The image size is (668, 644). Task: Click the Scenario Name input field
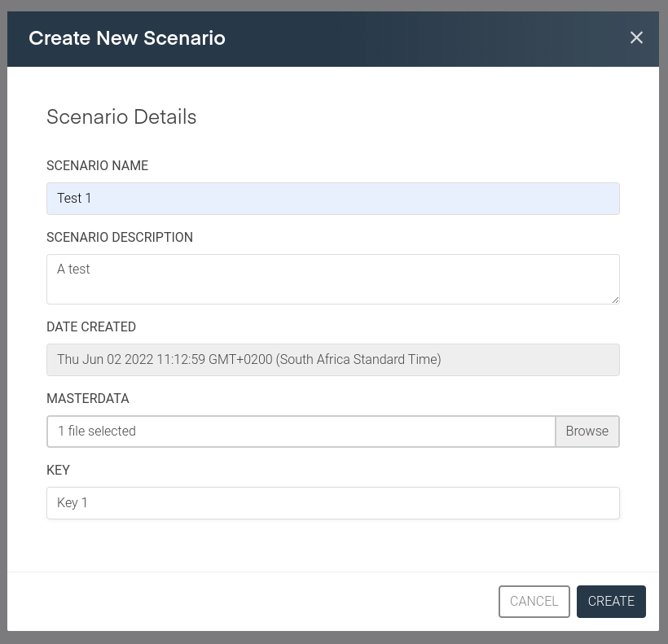332,199
